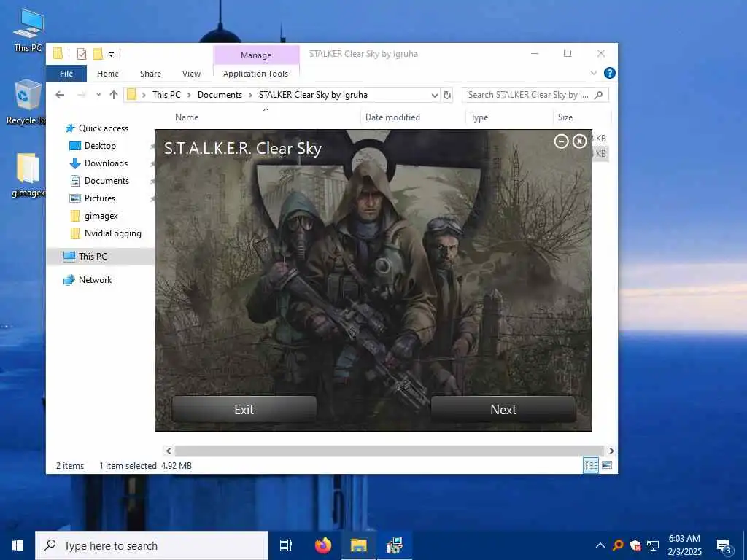
Task: Click the network tray icon
Action: pos(653,545)
